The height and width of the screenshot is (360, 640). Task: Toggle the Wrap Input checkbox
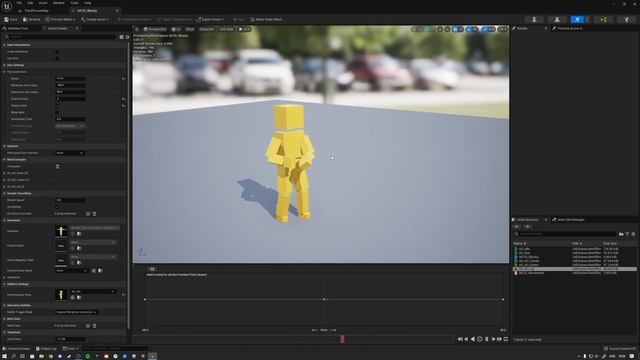(x=57, y=112)
